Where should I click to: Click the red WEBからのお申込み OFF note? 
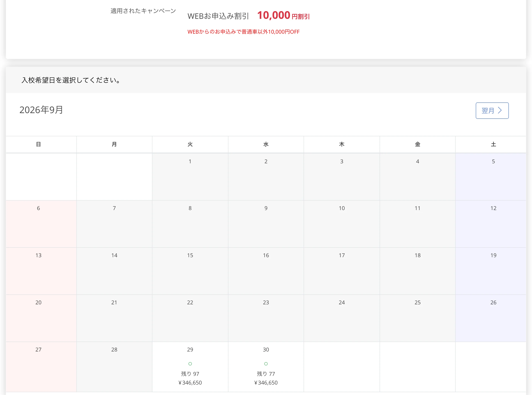tap(243, 32)
